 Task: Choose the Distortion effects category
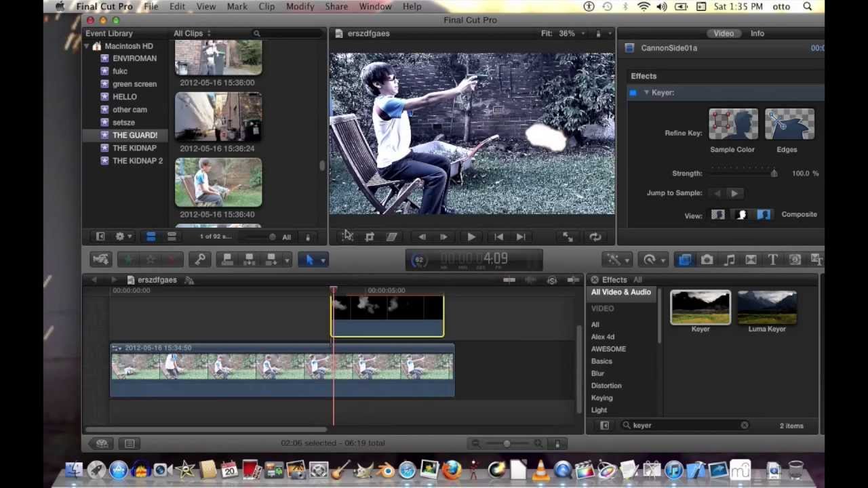pos(606,386)
